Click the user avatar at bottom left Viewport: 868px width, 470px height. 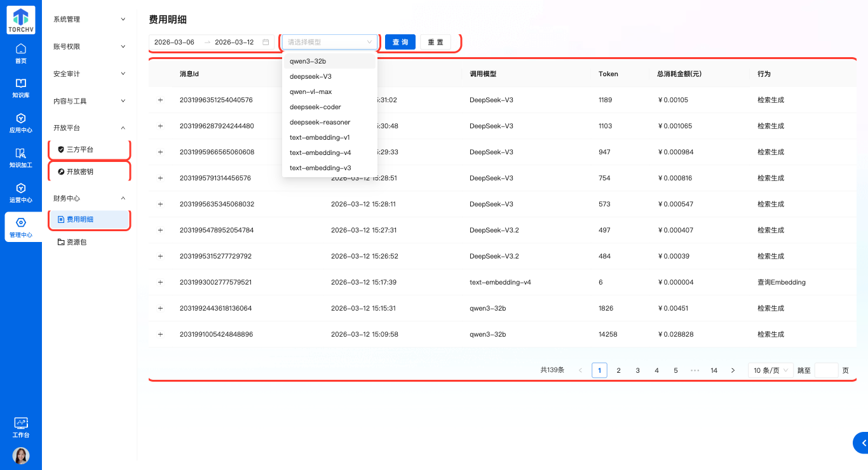coord(21,455)
